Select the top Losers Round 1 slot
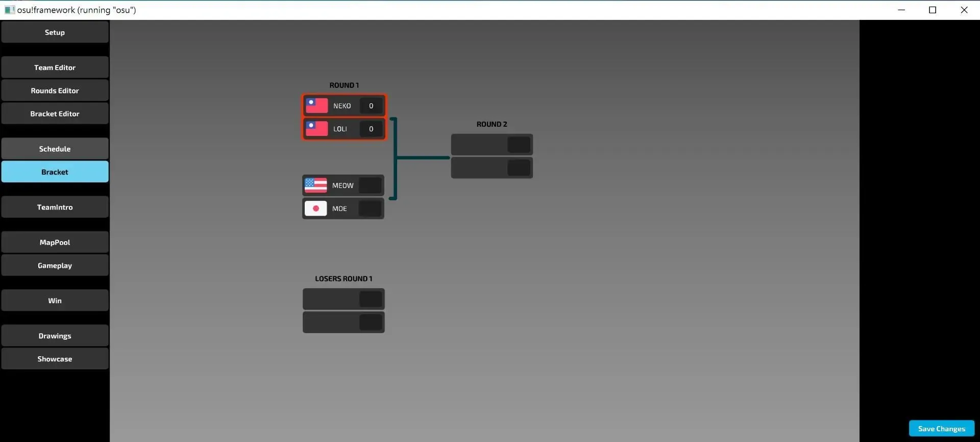980x442 pixels. [332, 299]
